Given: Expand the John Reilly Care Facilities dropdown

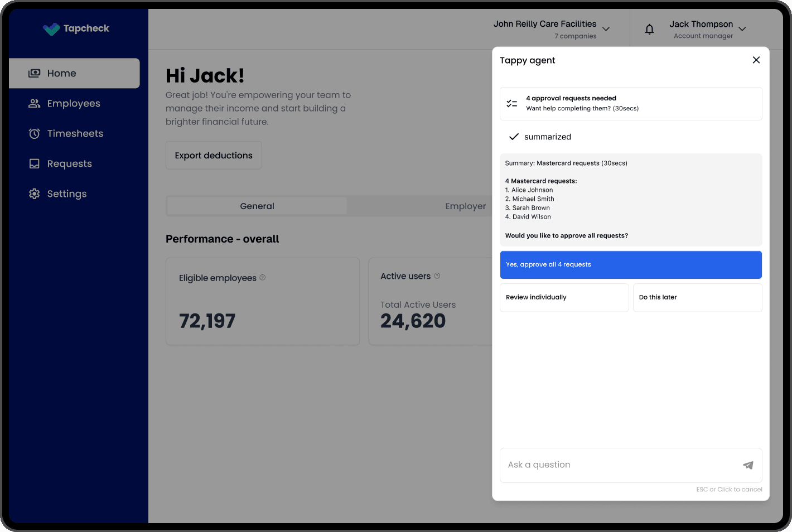Looking at the screenshot, I should [606, 29].
